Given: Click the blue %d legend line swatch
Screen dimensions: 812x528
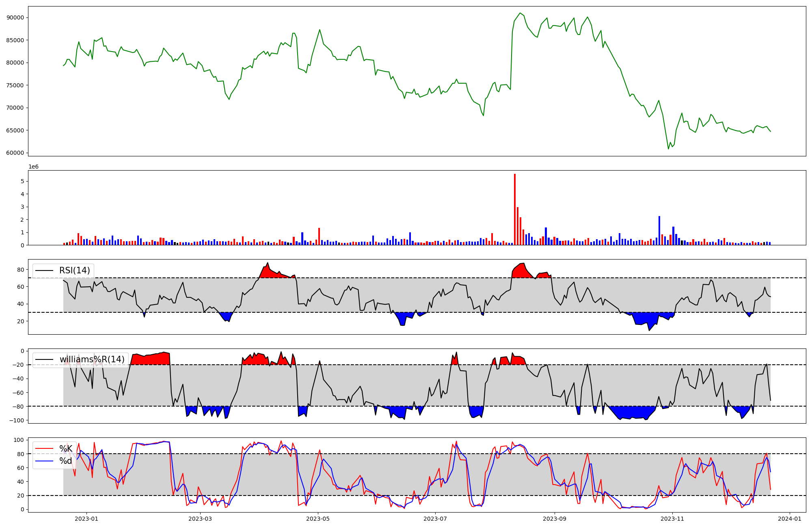Looking at the screenshot, I should pos(44,461).
